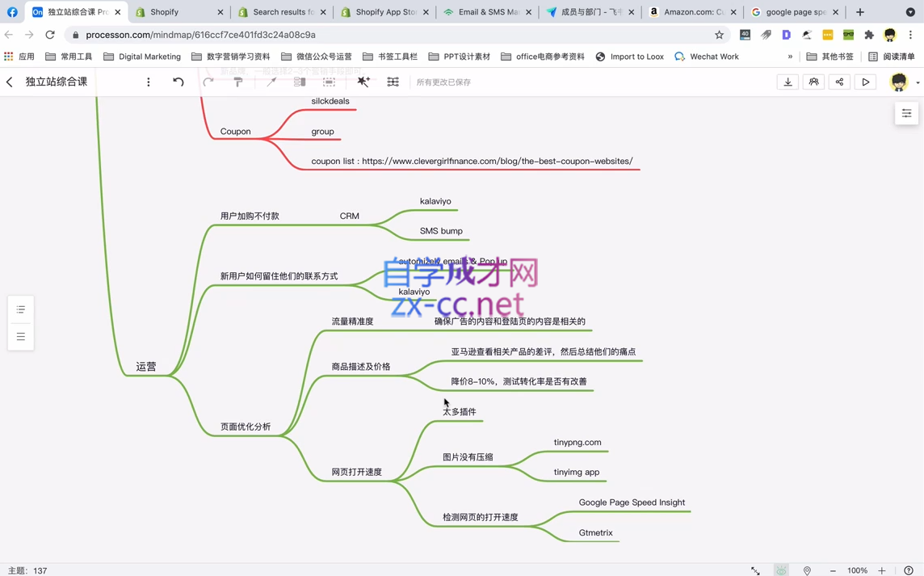Image resolution: width=924 pixels, height=576 pixels.
Task: Reload the current page
Action: tap(50, 35)
